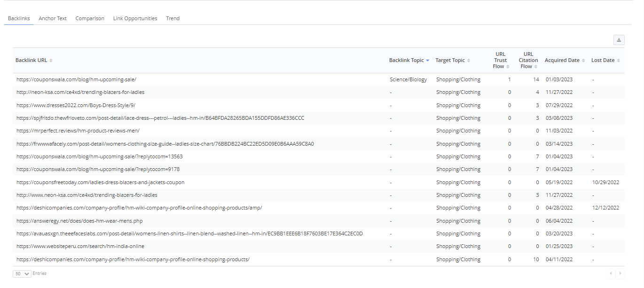Select the Backlinks tab
This screenshot has height=288, width=644.
[19, 18]
